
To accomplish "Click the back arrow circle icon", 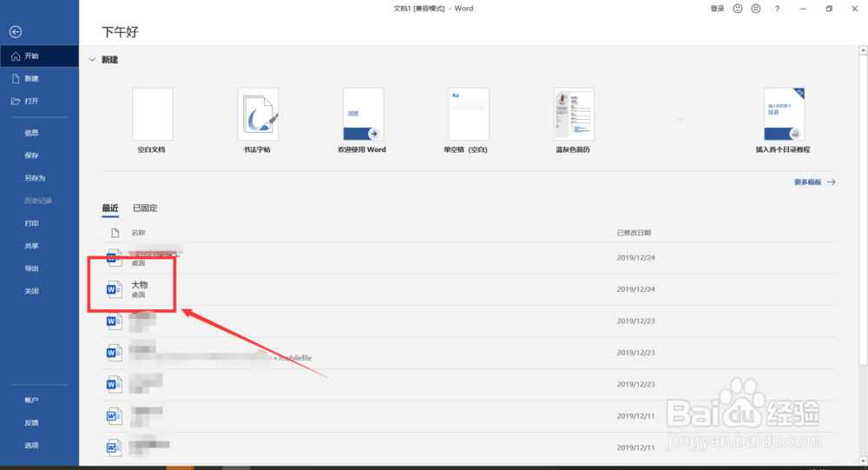I will (16, 32).
